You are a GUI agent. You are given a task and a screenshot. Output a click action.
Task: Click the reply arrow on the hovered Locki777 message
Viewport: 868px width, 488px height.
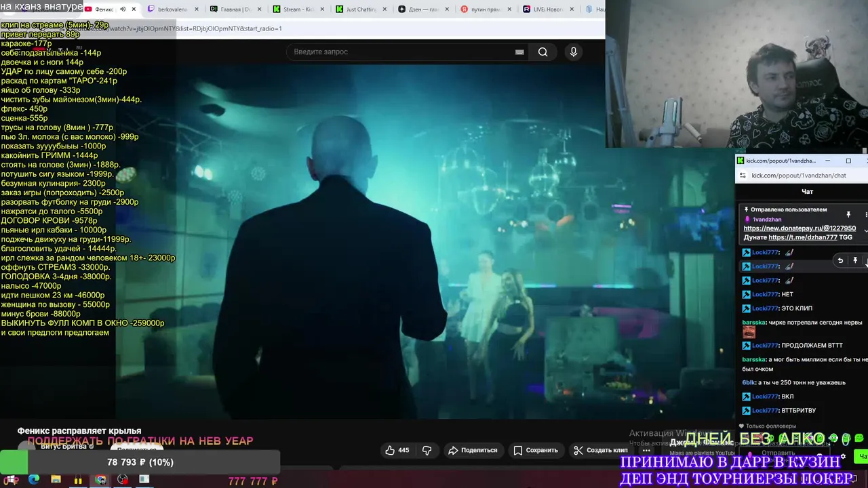pyautogui.click(x=840, y=260)
